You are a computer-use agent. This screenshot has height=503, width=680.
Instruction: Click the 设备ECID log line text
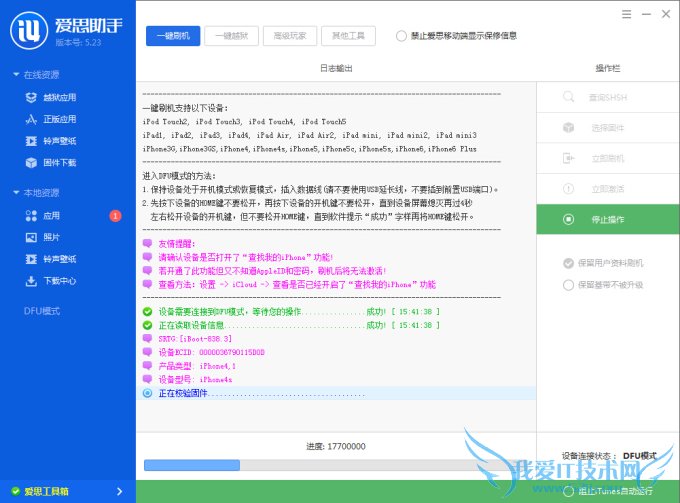[x=211, y=352]
